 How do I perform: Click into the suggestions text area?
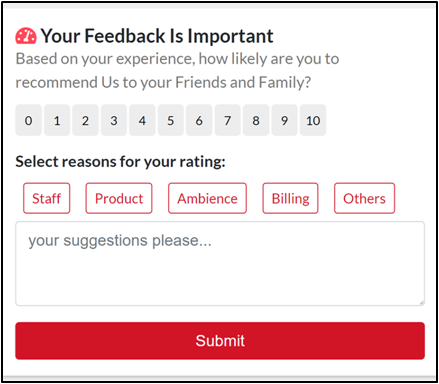220,263
